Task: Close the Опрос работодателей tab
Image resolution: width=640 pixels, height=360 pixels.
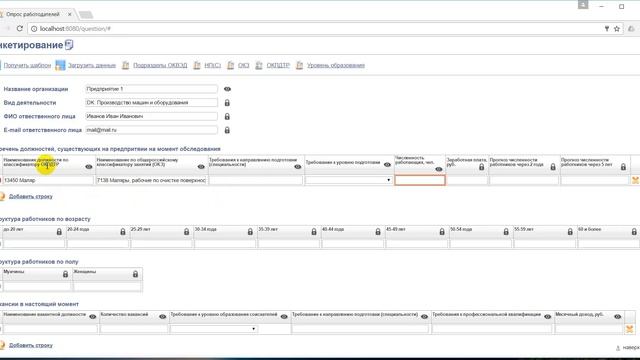Action: [70, 14]
